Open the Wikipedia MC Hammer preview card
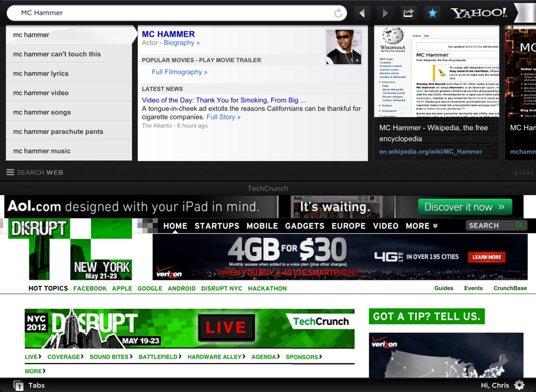This screenshot has height=392, width=536. pos(437,93)
